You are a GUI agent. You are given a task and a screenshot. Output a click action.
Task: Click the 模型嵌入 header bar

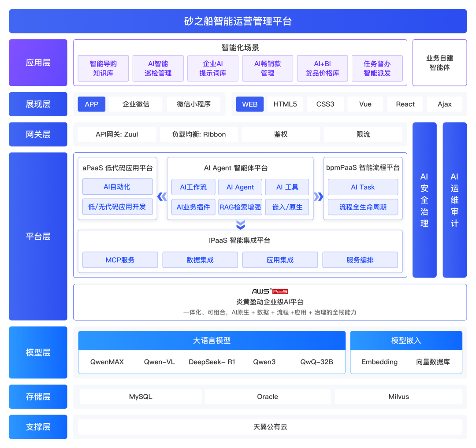click(406, 341)
